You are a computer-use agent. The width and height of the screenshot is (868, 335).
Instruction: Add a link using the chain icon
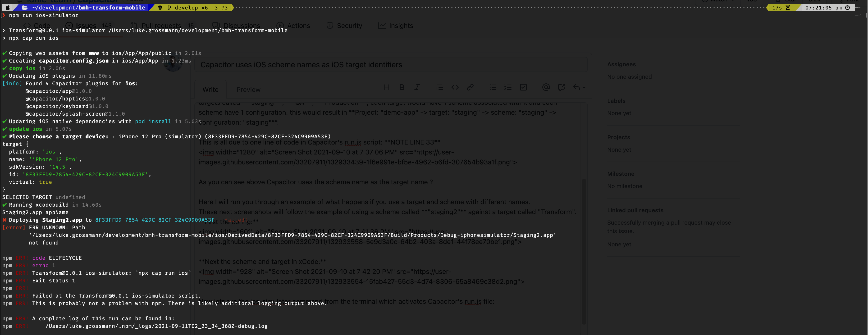click(470, 87)
